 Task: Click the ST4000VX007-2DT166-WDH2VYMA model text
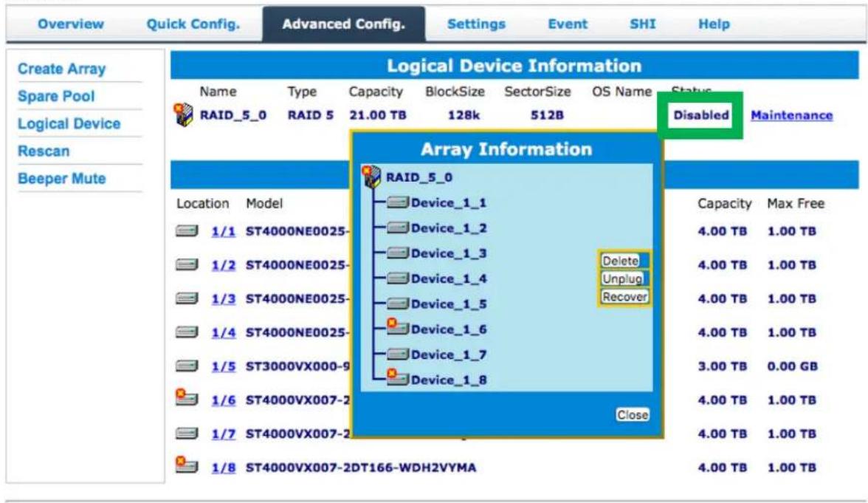(x=361, y=468)
